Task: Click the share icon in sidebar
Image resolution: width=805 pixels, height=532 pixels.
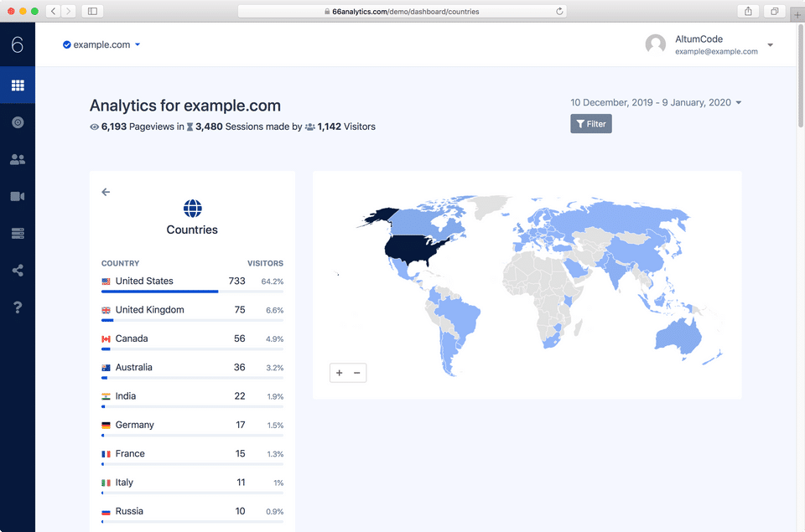Action: 18,271
